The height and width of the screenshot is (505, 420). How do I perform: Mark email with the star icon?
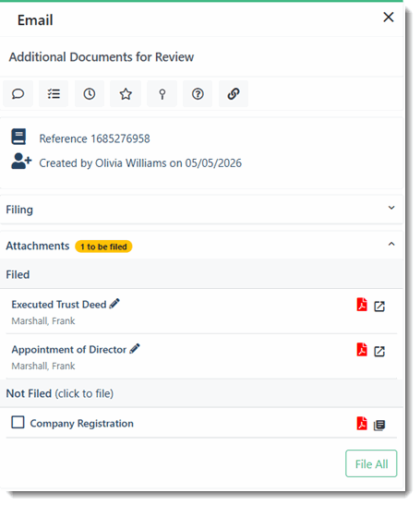pos(126,94)
